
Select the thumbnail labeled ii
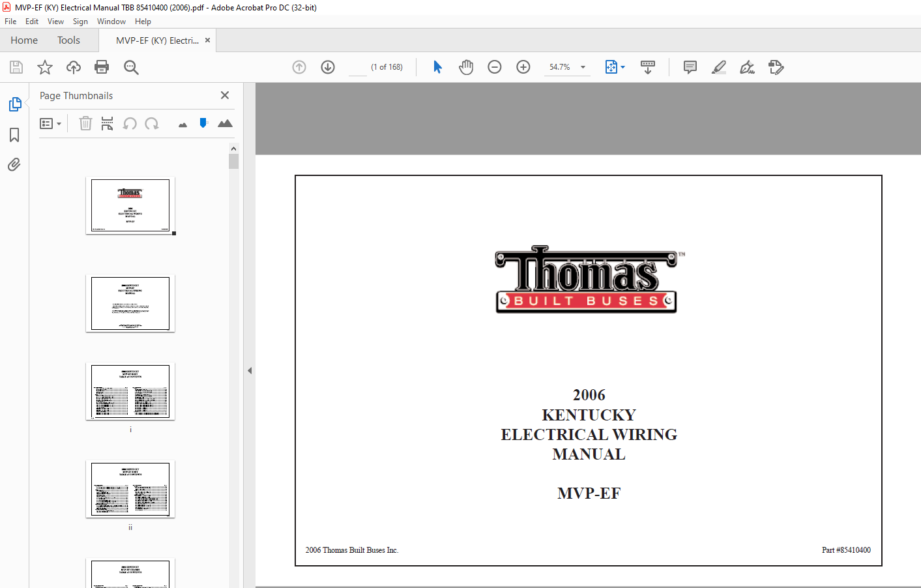(130, 490)
